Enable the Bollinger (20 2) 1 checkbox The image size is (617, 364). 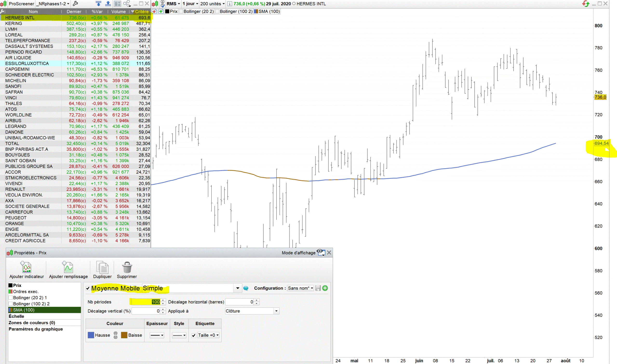point(11,298)
